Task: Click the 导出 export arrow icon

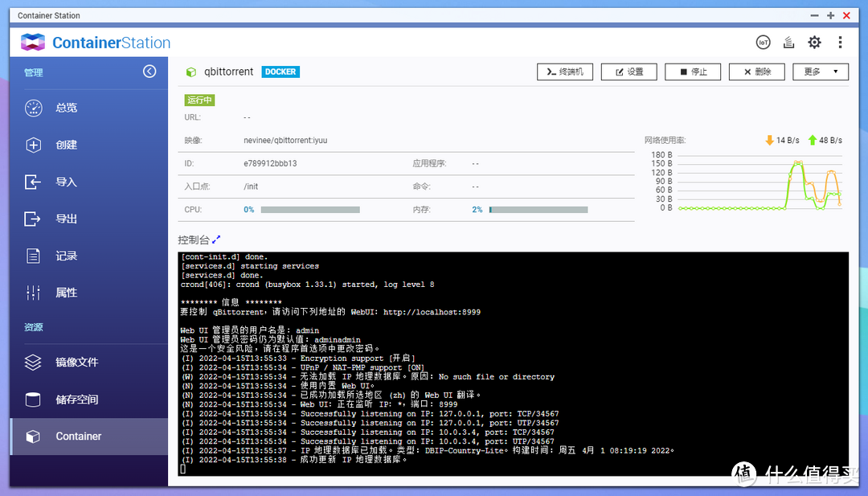Action: pos(33,219)
